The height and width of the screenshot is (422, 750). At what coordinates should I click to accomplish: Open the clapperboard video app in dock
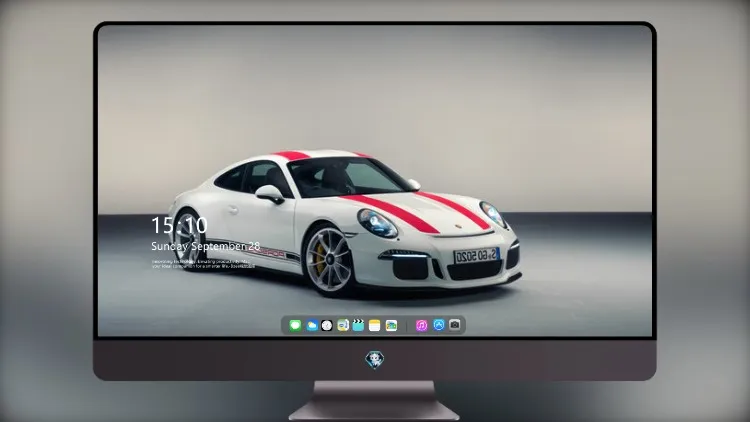358,325
